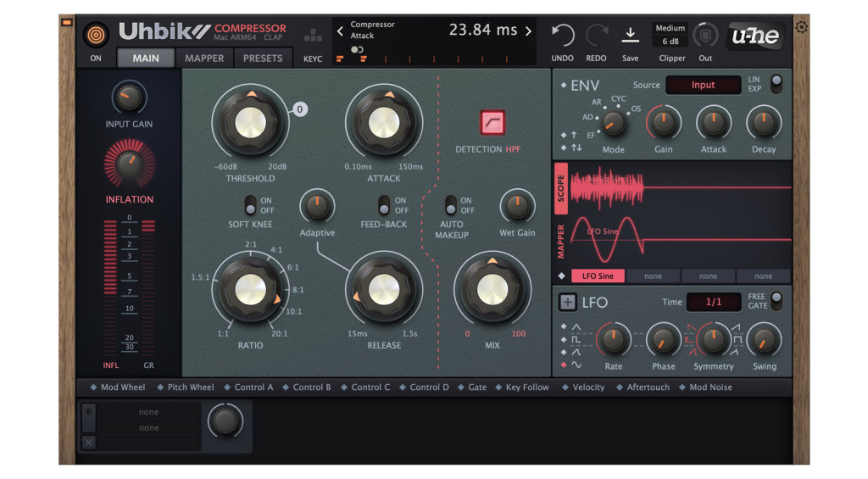868x479 pixels.
Task: Click the Save download icon
Action: [630, 35]
